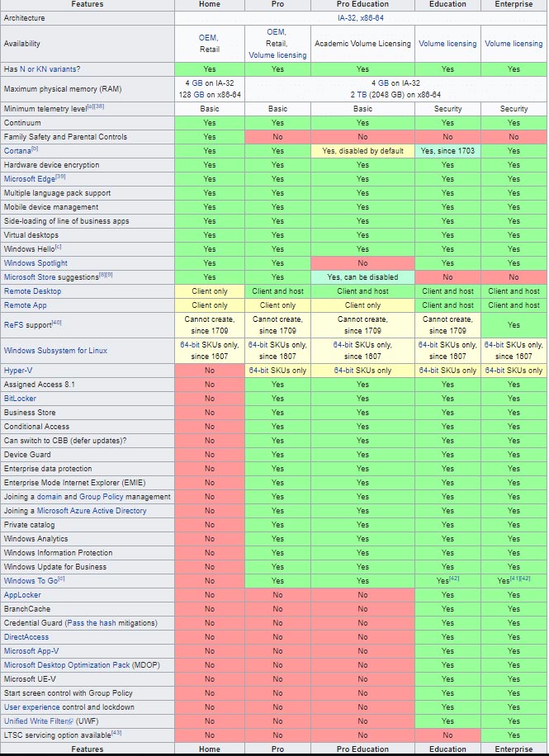The width and height of the screenshot is (549, 756).
Task: Open the Windows Subsystem for Linux link
Action: pyautogui.click(x=55, y=351)
